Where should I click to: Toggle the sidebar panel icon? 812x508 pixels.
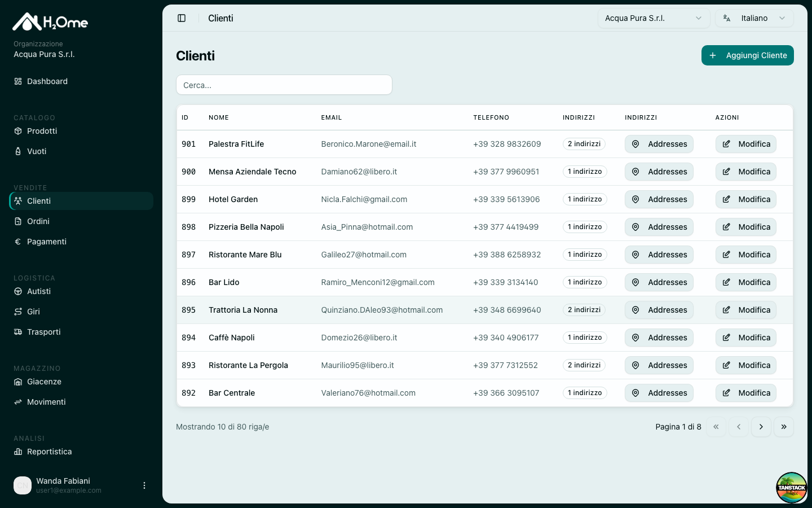[182, 18]
